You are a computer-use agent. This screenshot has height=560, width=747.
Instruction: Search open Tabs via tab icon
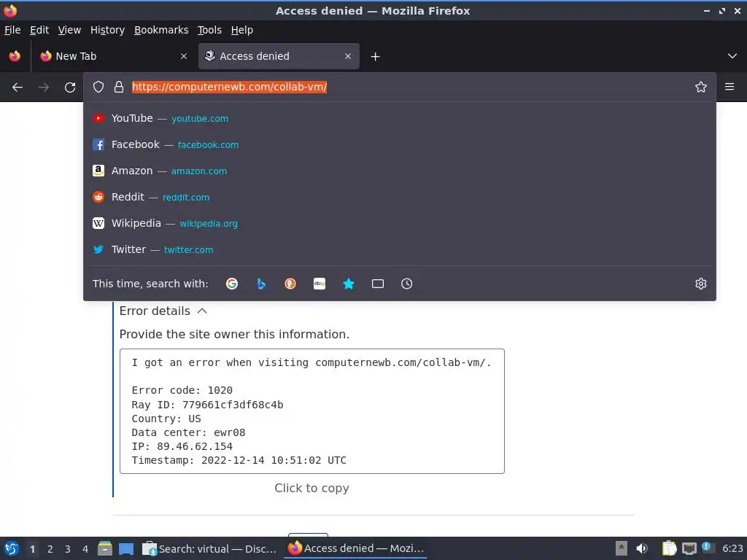[x=378, y=284]
